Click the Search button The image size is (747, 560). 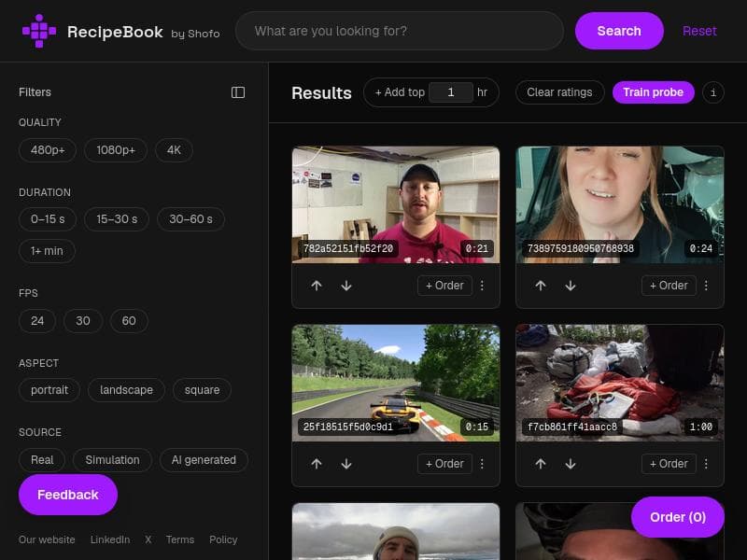(x=619, y=31)
